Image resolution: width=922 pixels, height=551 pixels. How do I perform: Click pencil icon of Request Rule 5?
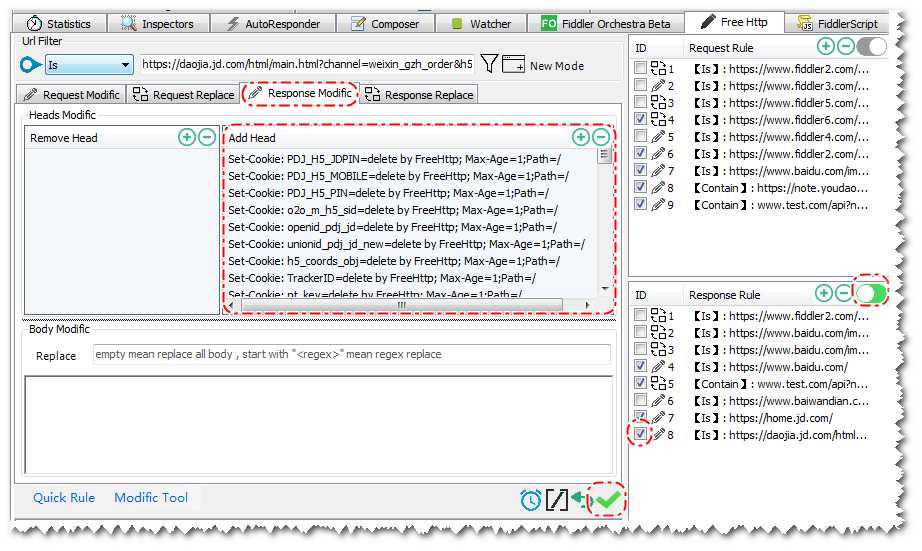[x=658, y=136]
